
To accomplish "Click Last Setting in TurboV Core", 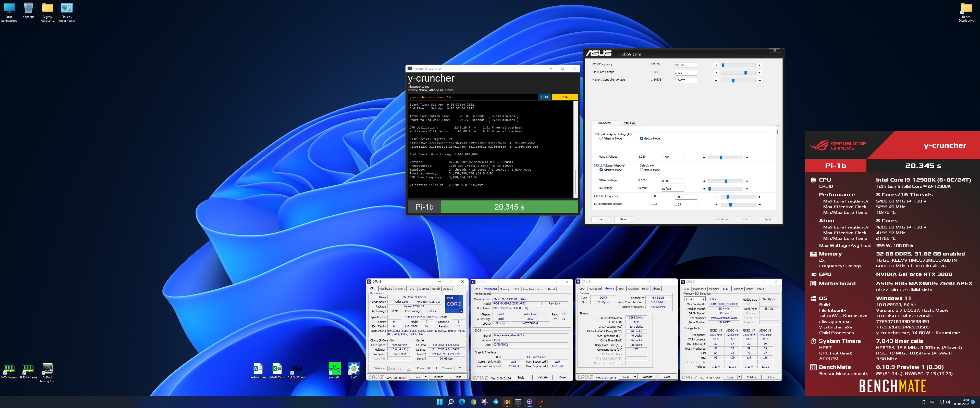I will point(722,219).
